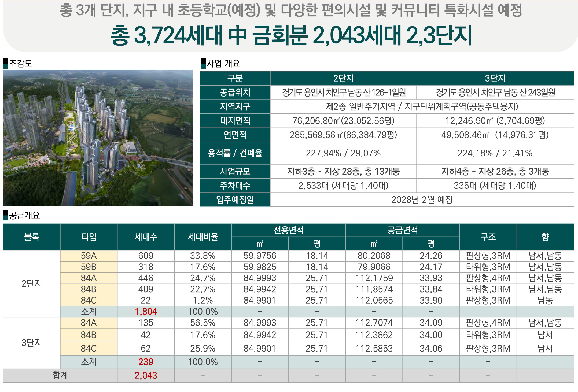Click household count '446'
This screenshot has width=578, height=392.
[146, 278]
